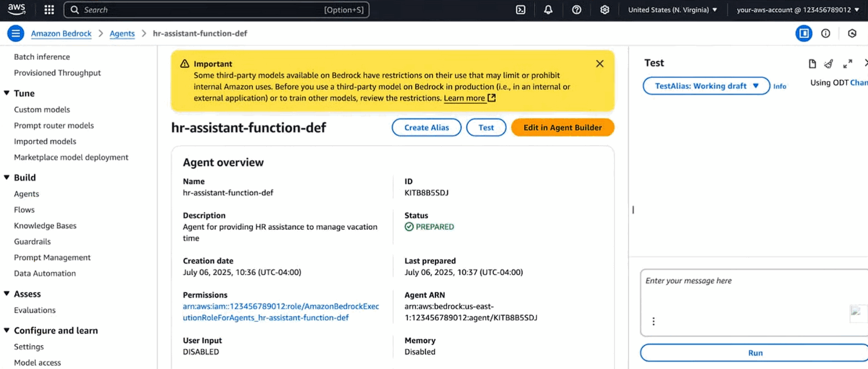Viewport: 868px width, 369px height.
Task: Click the AWS logo
Action: 16,9
